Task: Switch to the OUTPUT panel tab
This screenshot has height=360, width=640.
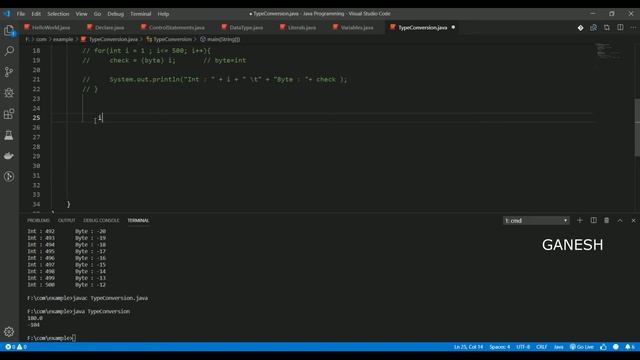Action: (x=67, y=220)
